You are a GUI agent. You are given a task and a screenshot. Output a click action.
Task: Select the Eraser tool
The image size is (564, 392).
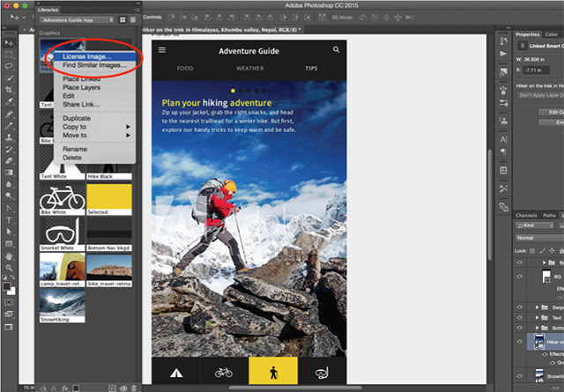pyautogui.click(x=9, y=160)
